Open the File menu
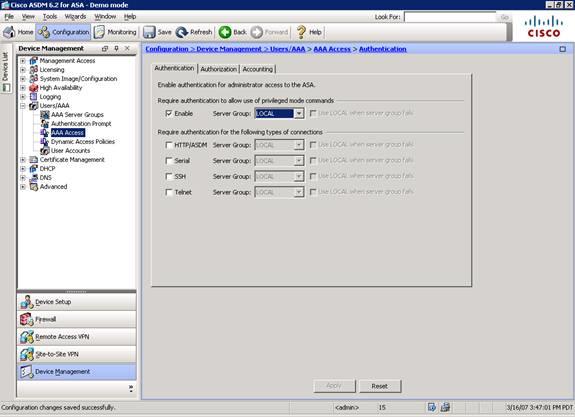This screenshot has height=417, width=575. [x=9, y=17]
